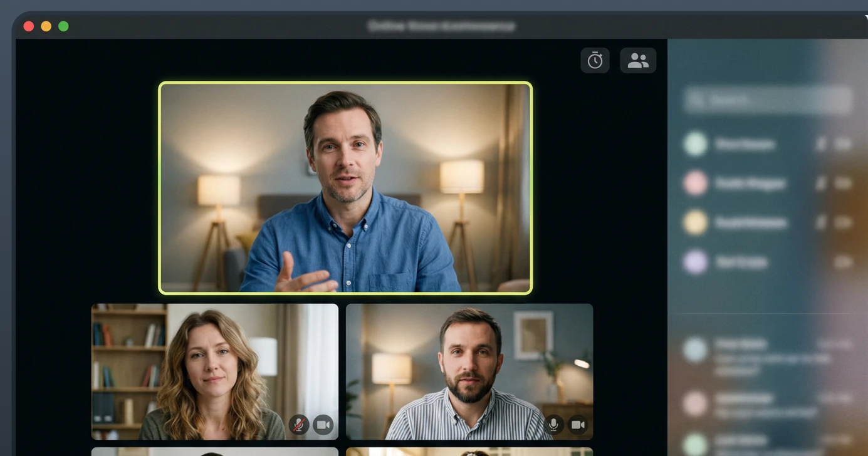Click the bearded man's camera icon
Viewport: 868px width, 456px height.
[x=578, y=425]
